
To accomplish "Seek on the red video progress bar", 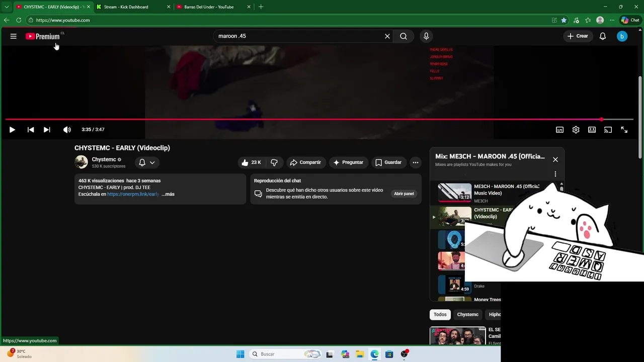I will tap(319, 119).
